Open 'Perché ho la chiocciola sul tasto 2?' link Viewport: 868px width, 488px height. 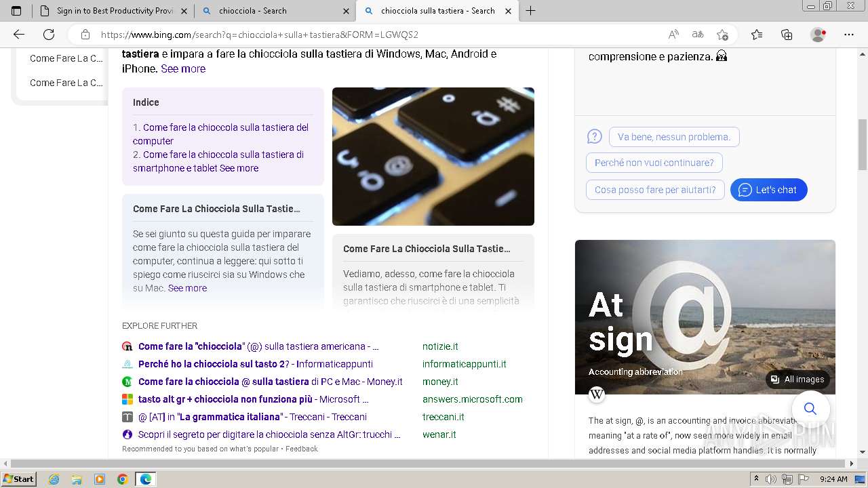pos(256,364)
